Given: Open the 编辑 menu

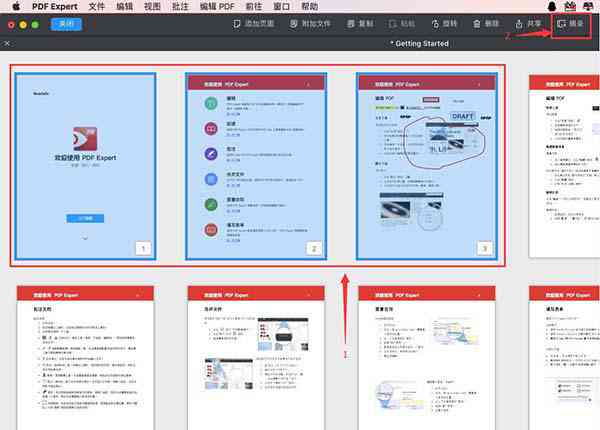Looking at the screenshot, I should click(x=124, y=7).
